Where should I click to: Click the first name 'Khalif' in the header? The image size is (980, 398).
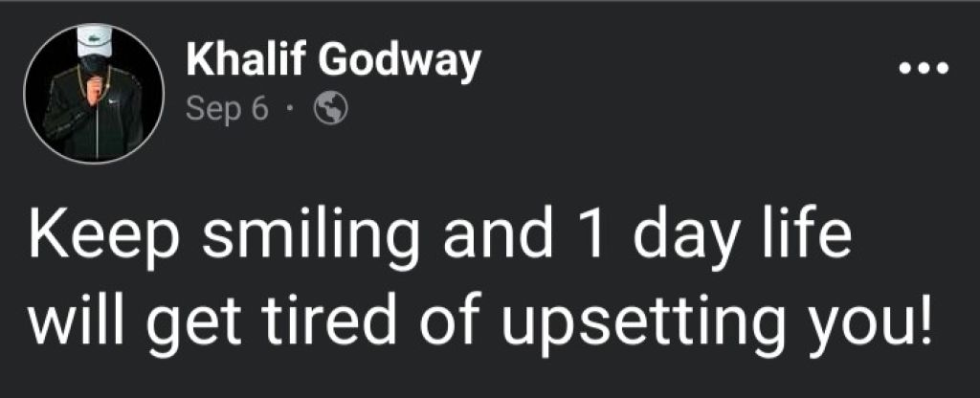(x=245, y=60)
